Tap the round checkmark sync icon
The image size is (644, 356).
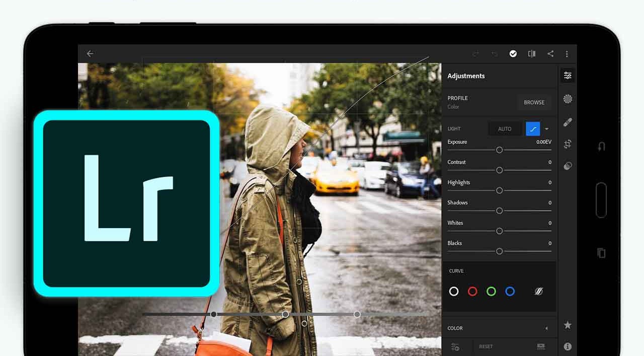coord(513,53)
